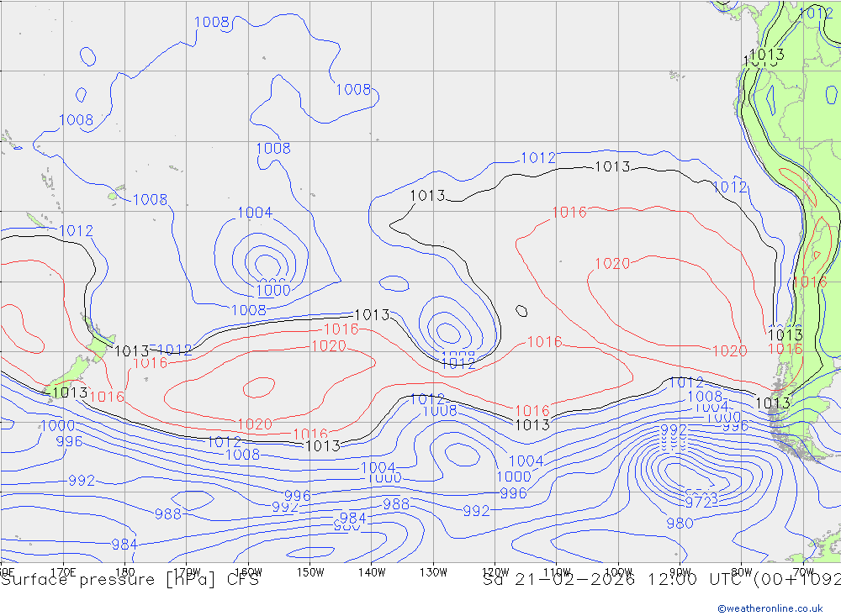Screen dimensions: 841x616
Task: Click the 110W longitude label
Action: point(557,572)
